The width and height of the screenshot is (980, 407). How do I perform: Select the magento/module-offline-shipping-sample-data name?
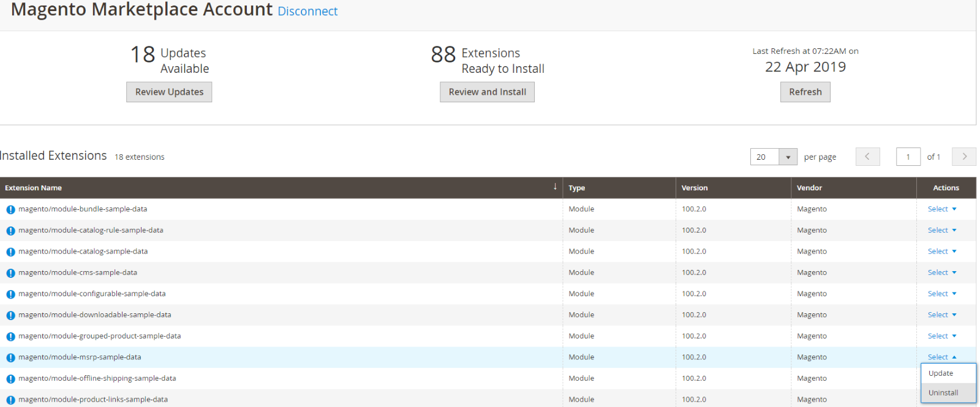click(x=97, y=378)
